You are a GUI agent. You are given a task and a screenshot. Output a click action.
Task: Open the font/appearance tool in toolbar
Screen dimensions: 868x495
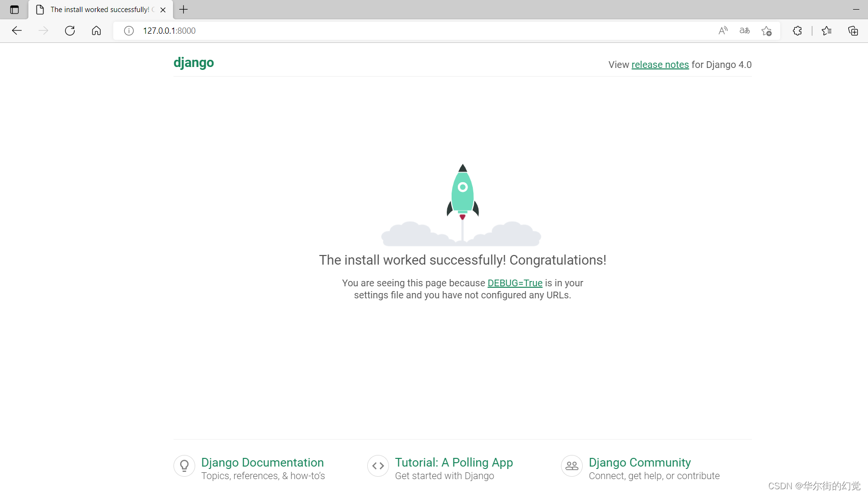[x=744, y=30]
